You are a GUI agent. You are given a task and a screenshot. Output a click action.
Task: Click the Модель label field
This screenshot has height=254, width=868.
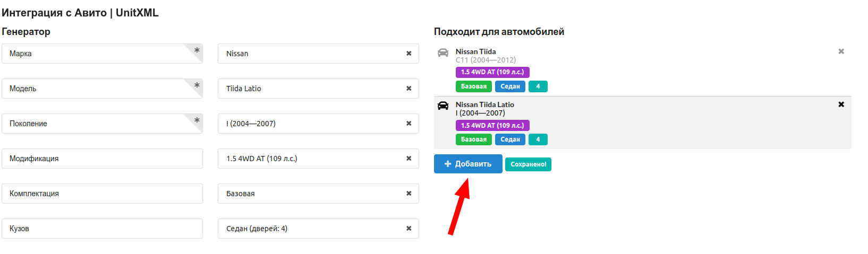click(x=102, y=89)
